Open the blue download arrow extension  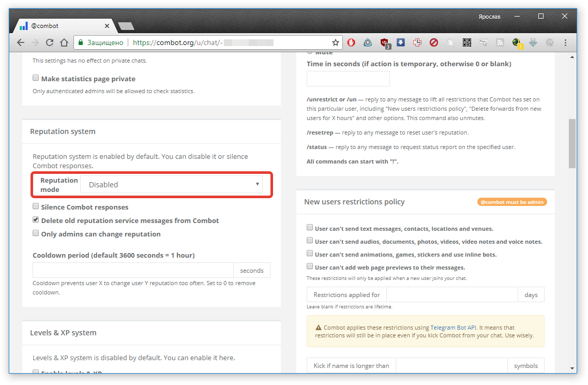400,42
